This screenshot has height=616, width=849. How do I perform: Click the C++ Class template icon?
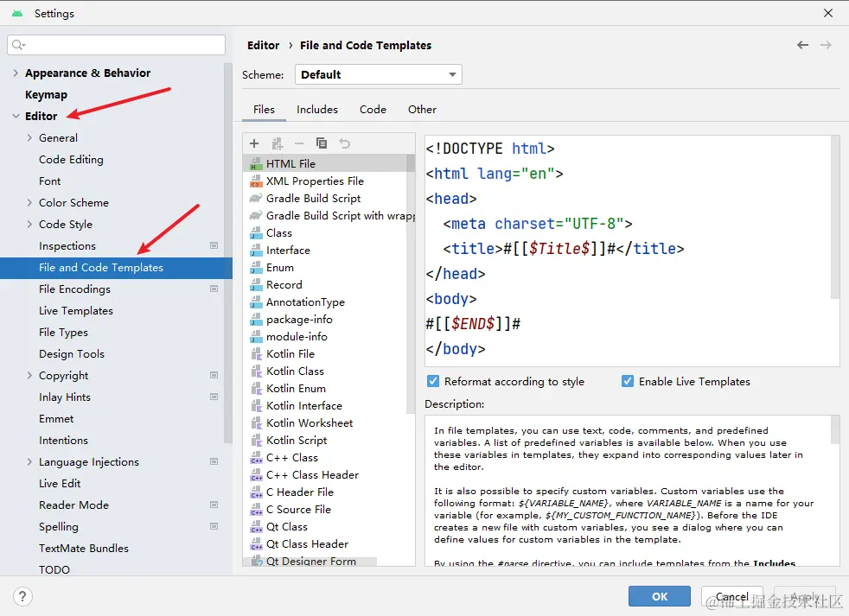click(x=256, y=458)
